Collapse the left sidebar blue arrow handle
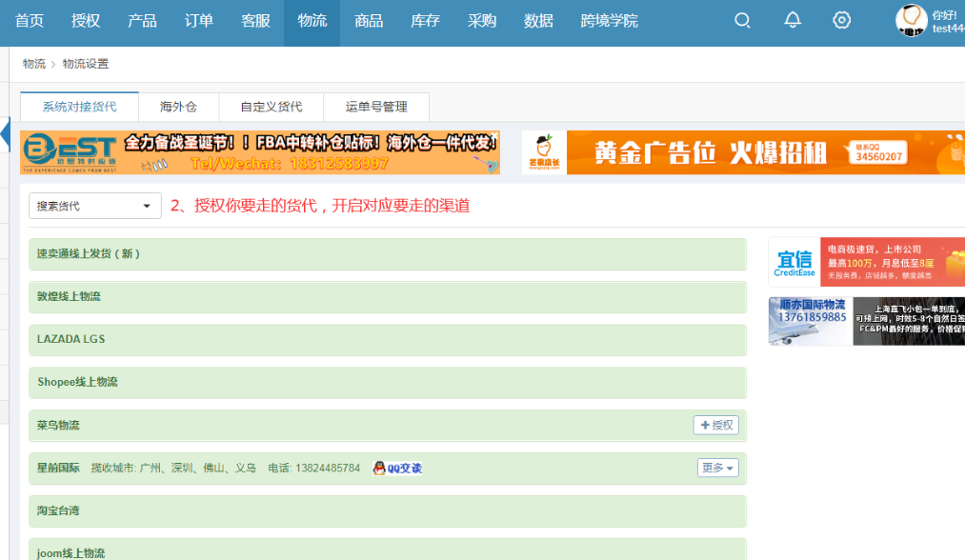 (6, 133)
